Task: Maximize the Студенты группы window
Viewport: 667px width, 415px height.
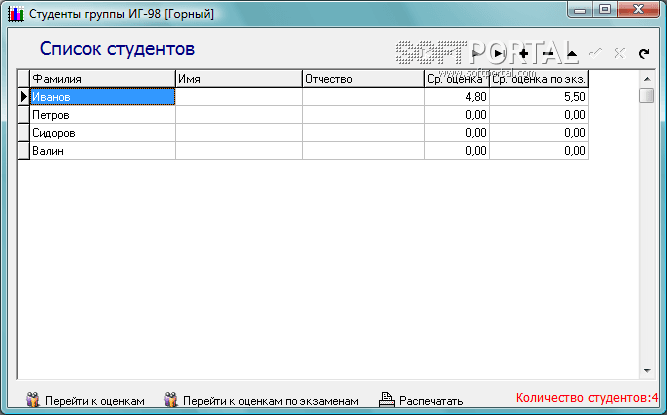Action: 605,10
